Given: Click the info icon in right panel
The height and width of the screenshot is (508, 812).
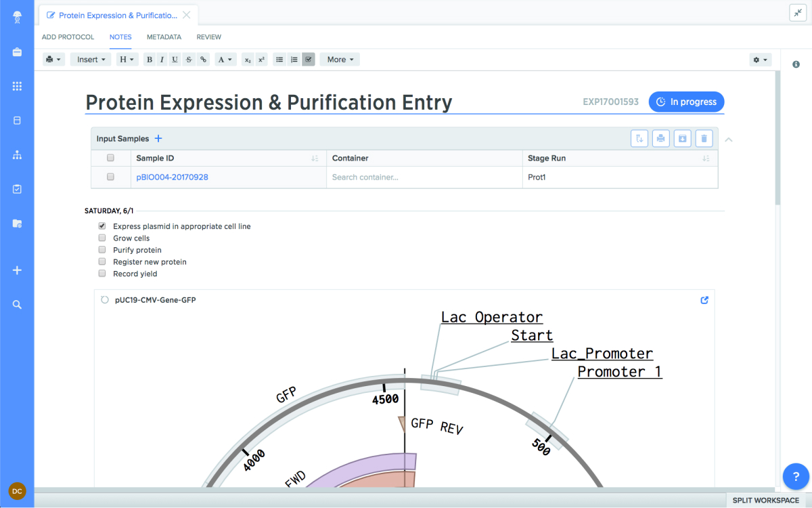Looking at the screenshot, I should click(x=796, y=64).
